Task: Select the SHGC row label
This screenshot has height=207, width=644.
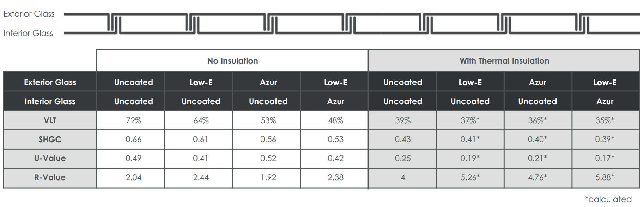Action: (50, 140)
